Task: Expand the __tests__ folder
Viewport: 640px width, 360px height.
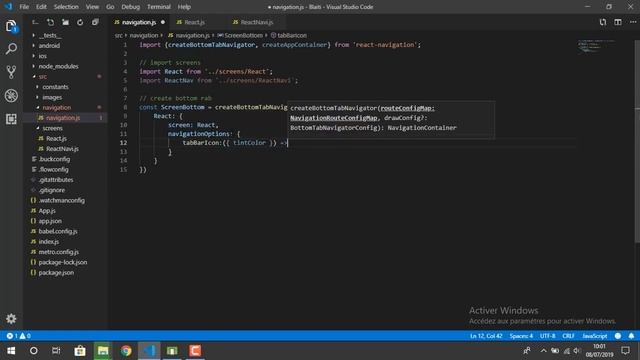Action: coord(50,36)
